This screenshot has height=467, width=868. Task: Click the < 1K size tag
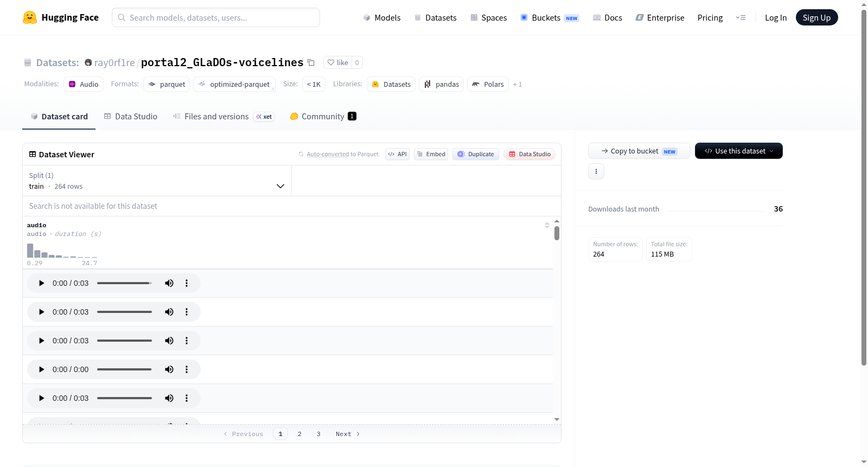click(x=314, y=84)
